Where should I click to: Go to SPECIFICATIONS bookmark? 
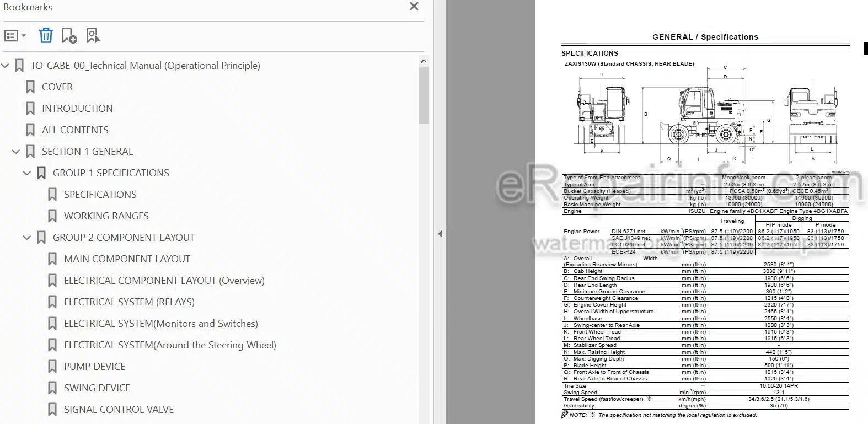coord(100,195)
